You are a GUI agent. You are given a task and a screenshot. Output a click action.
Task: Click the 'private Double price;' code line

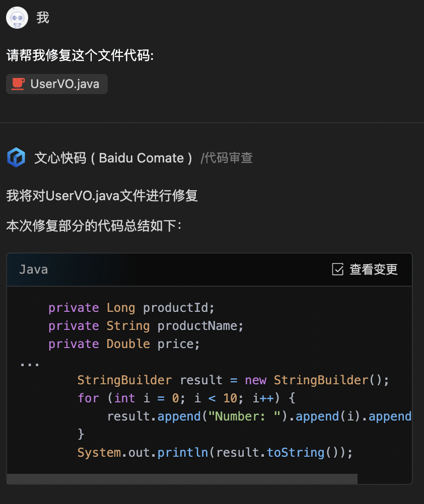pos(124,344)
